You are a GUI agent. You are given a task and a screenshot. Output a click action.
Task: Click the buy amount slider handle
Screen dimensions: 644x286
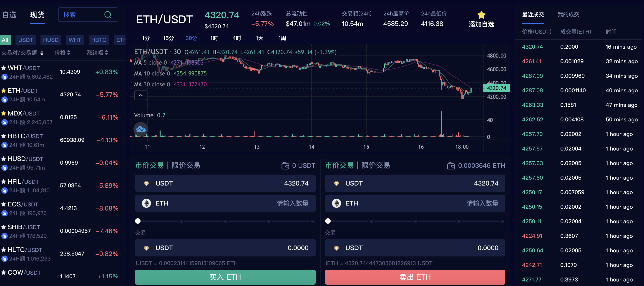(138, 221)
